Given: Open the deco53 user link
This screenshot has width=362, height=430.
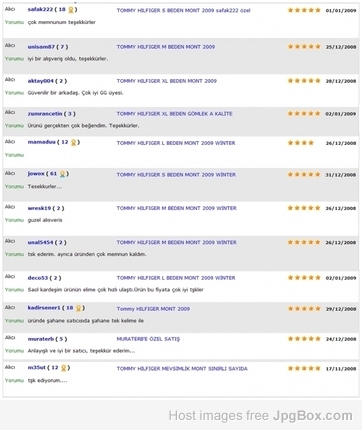Looking at the screenshot, I should (38, 278).
